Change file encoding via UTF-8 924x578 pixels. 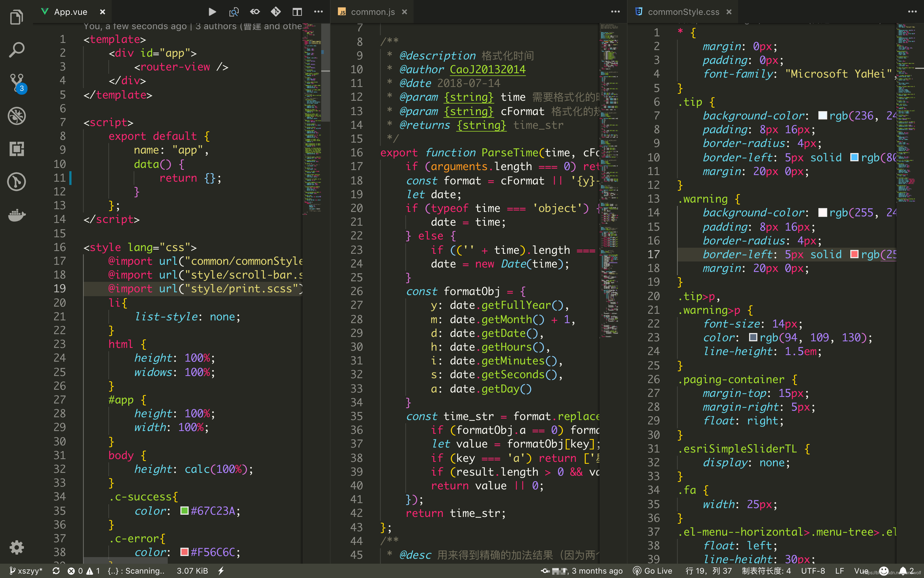coord(813,571)
